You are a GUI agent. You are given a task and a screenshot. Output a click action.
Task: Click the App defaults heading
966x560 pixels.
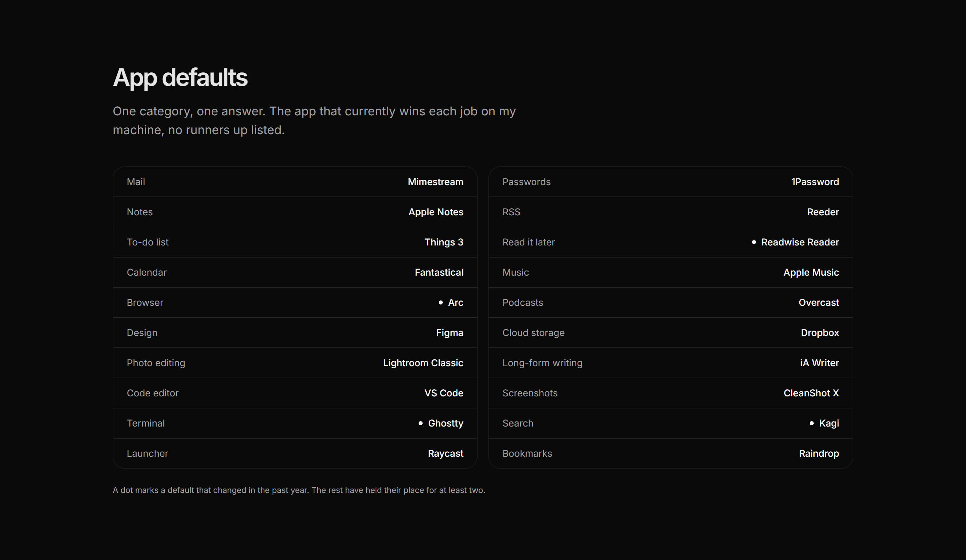pyautogui.click(x=180, y=78)
